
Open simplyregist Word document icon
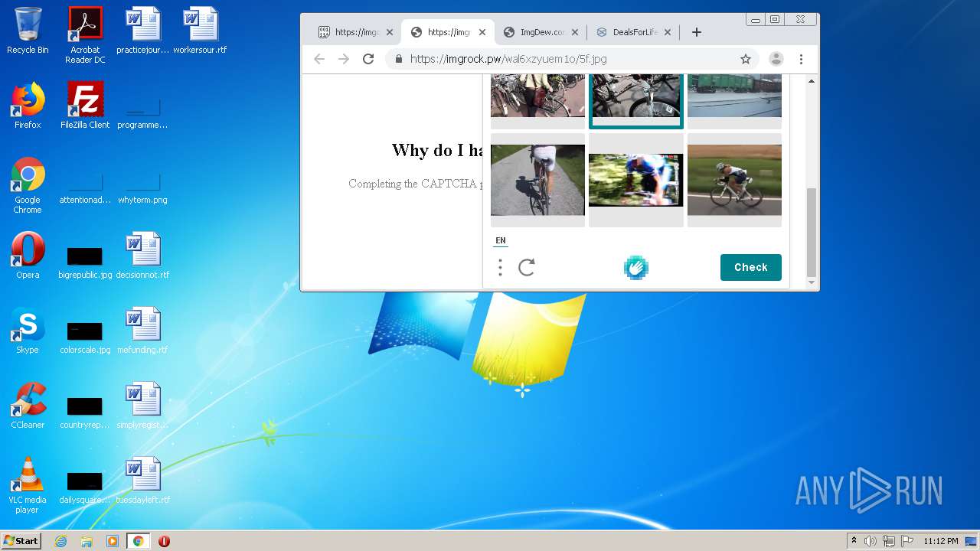point(142,406)
